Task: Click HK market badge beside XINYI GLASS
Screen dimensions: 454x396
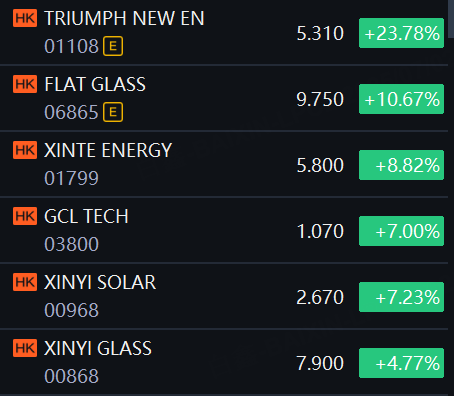Action: click(25, 348)
